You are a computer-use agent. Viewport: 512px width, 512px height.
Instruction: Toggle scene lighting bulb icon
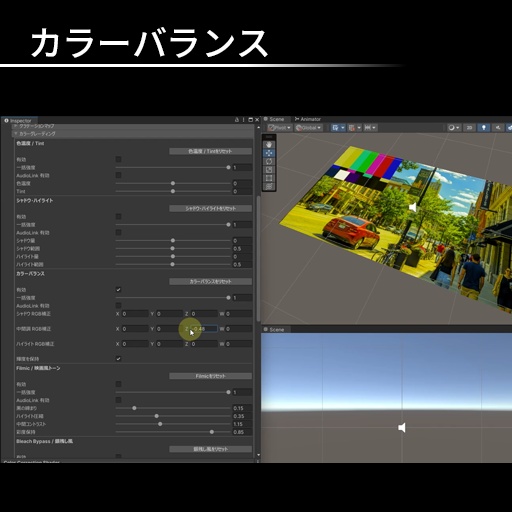pos(484,128)
